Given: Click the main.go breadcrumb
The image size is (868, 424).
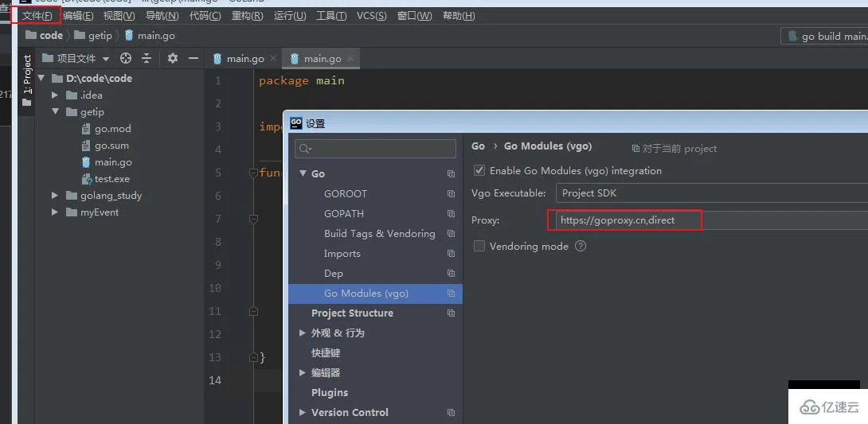Looking at the screenshot, I should [150, 35].
